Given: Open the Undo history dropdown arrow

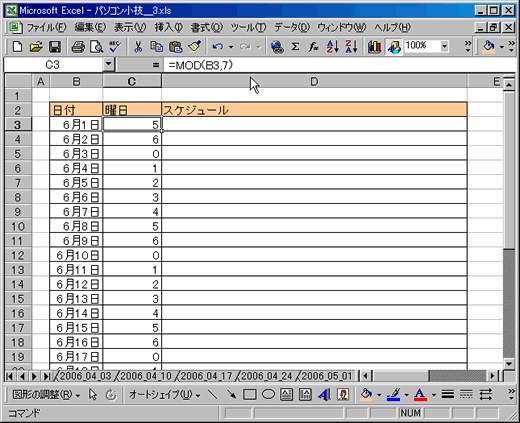Looking at the screenshot, I should [231, 47].
